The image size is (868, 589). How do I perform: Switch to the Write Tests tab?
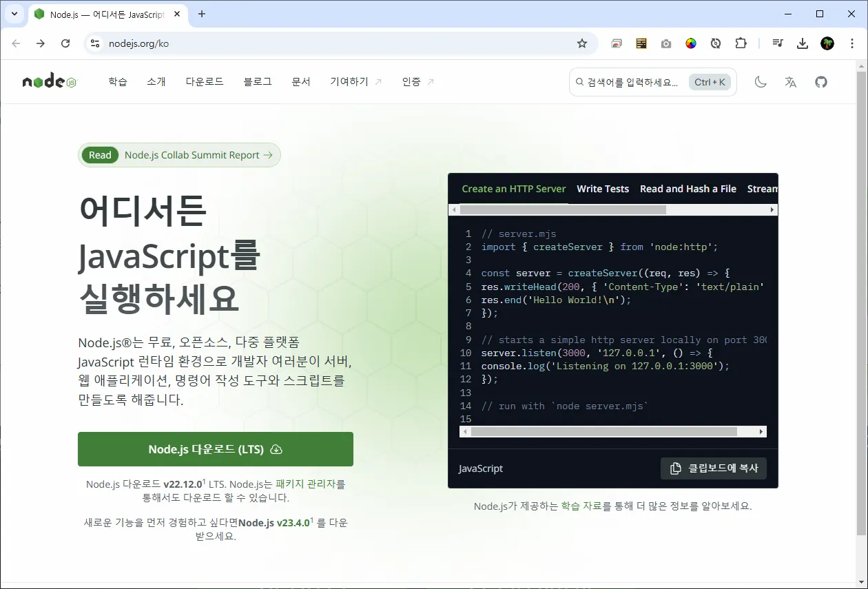(603, 189)
